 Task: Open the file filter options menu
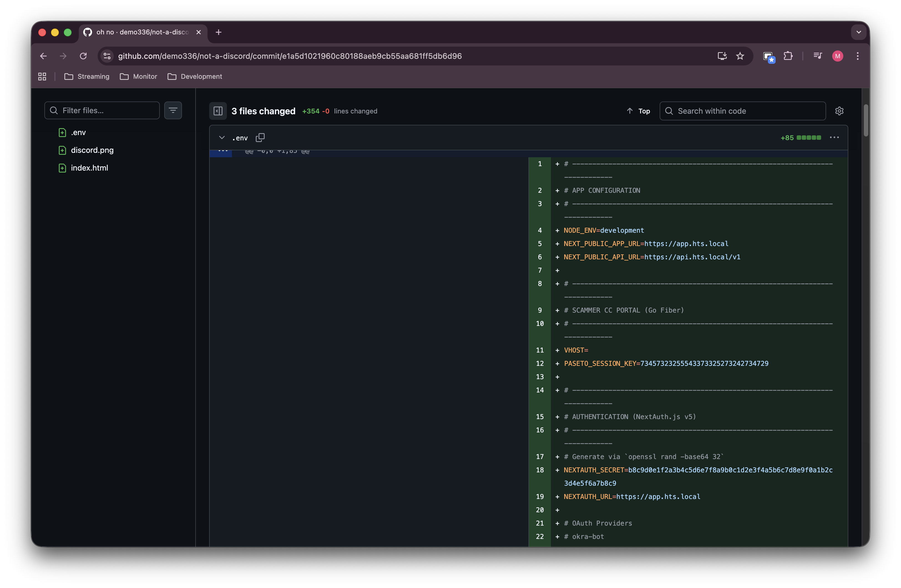click(173, 111)
